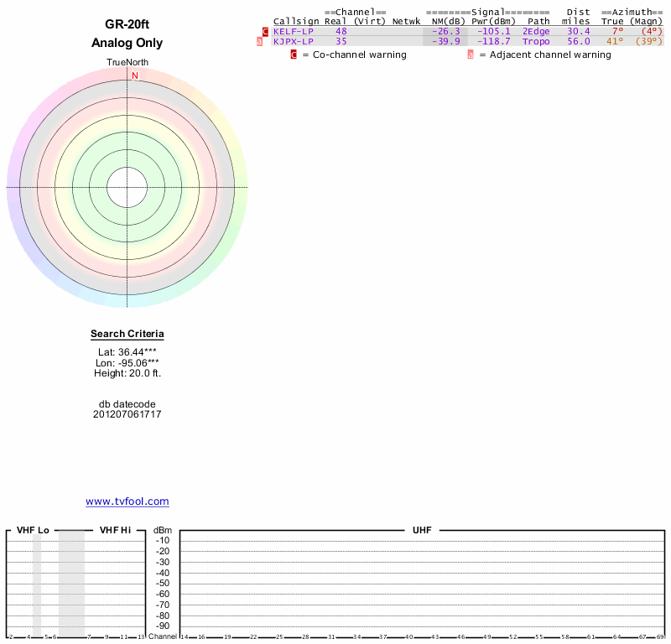Screen dimensions: 671x644
Task: Click the VHF Lo chart label
Action: click(x=33, y=531)
